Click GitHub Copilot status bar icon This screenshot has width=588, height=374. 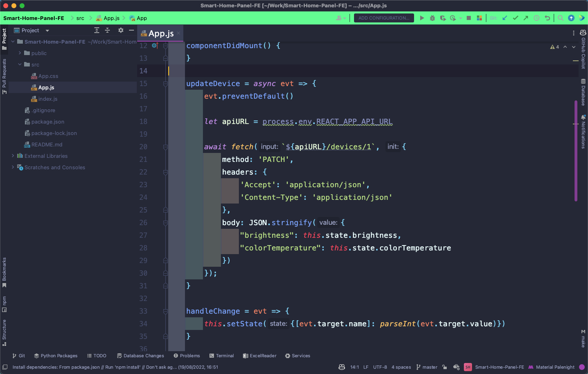(x=342, y=367)
